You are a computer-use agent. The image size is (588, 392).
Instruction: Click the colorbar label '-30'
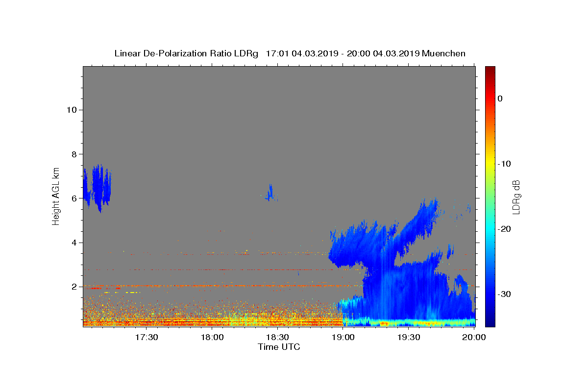point(504,294)
